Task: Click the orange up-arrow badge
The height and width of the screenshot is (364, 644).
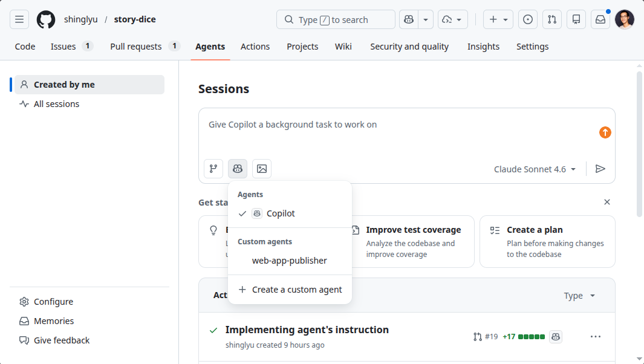Action: pyautogui.click(x=605, y=132)
